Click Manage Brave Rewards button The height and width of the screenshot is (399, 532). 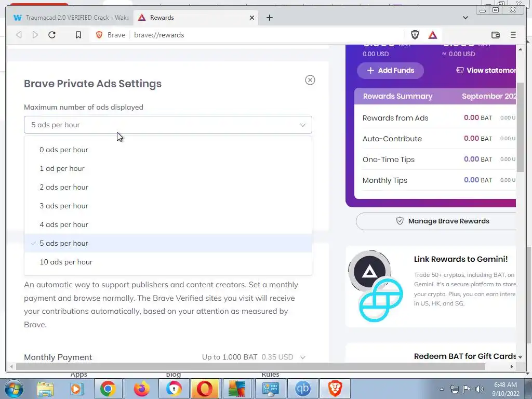coord(436,221)
